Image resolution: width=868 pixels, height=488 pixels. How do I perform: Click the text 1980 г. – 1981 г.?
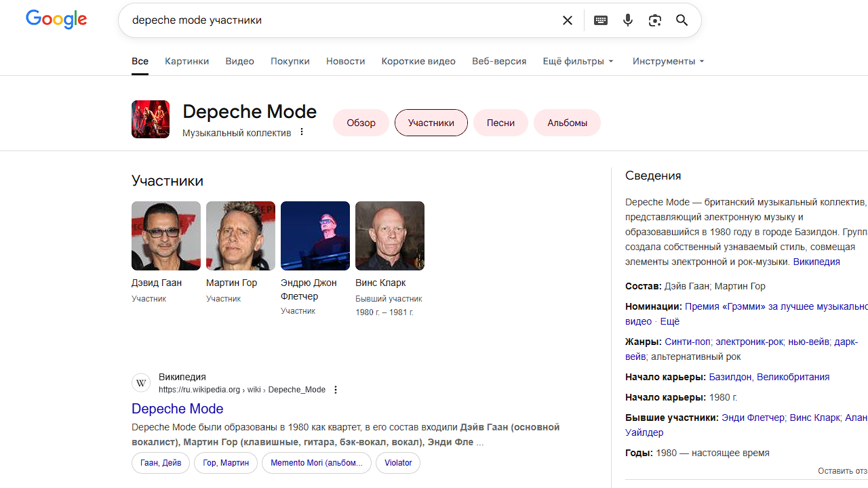[x=384, y=312]
